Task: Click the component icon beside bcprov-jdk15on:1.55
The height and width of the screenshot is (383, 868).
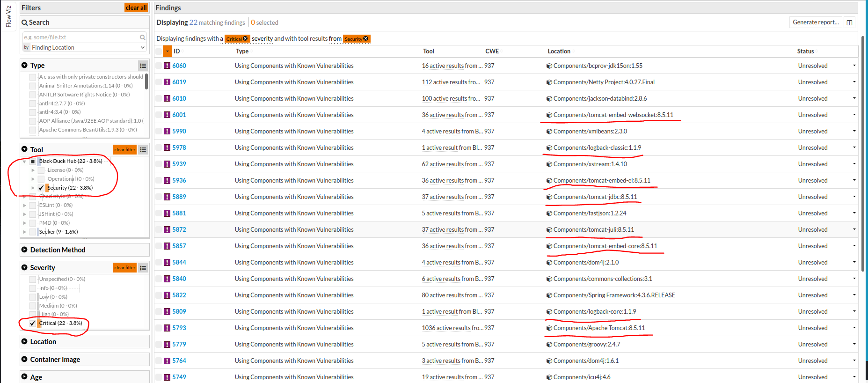Action: 549,66
